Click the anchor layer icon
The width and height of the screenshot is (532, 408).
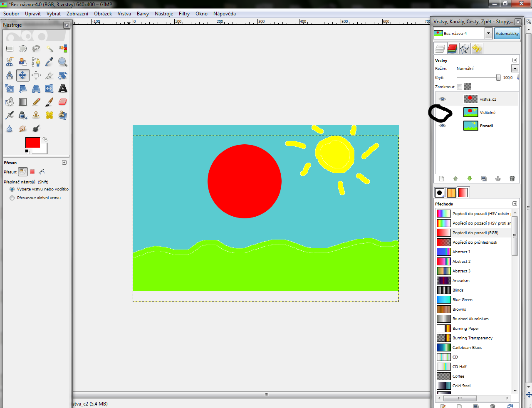point(498,179)
